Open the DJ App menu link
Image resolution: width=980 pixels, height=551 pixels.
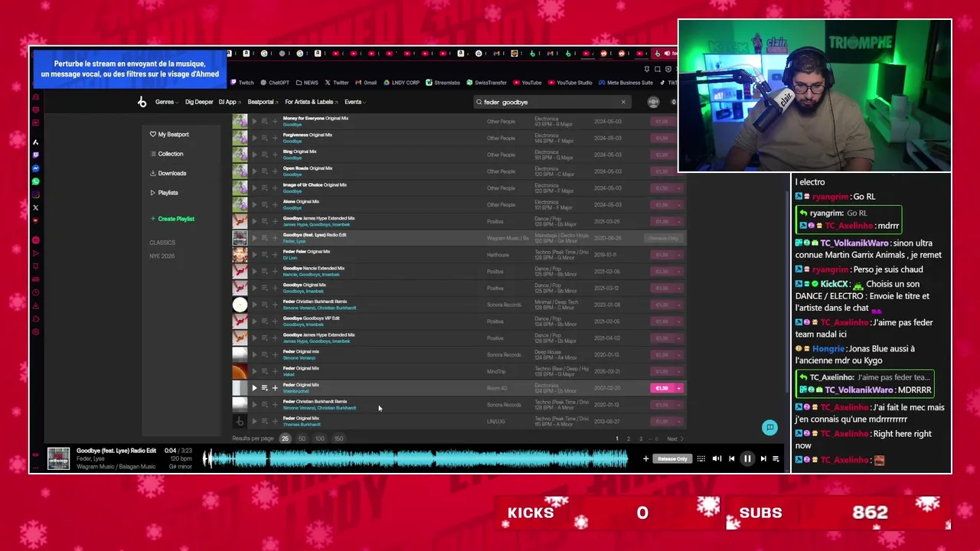pyautogui.click(x=230, y=102)
